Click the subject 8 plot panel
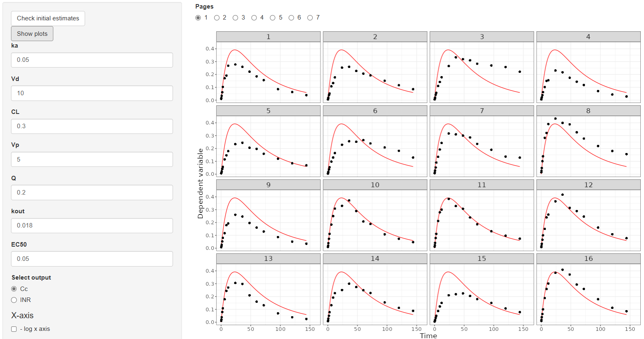 588,146
